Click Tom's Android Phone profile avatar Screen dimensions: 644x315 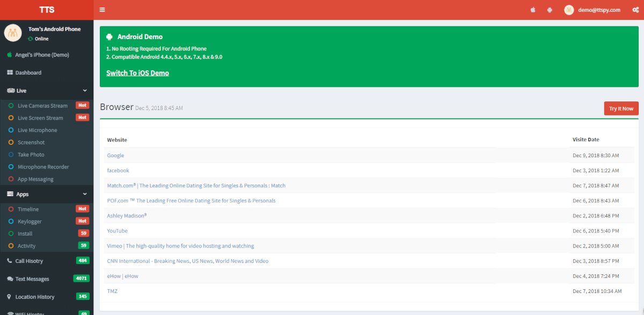[13, 33]
